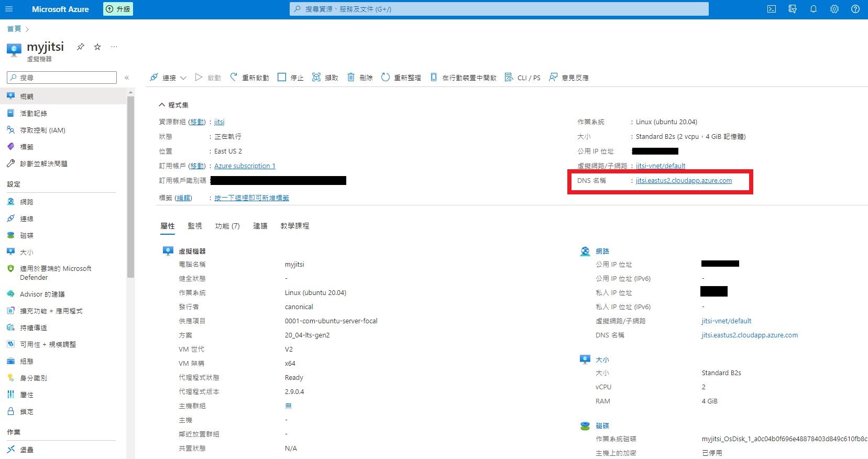This screenshot has width=868, height=459.
Task: Open the 連接 connect dropdown
Action: pyautogui.click(x=168, y=78)
